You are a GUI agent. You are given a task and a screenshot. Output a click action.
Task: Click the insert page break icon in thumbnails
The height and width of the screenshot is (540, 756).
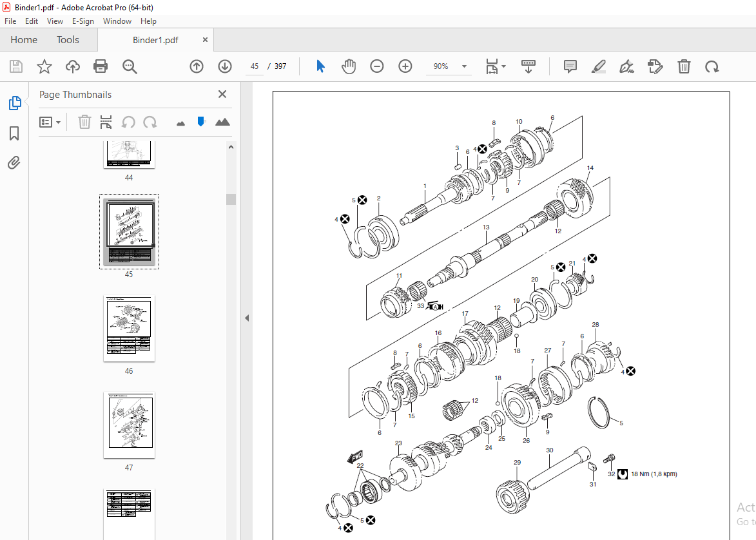click(x=106, y=122)
